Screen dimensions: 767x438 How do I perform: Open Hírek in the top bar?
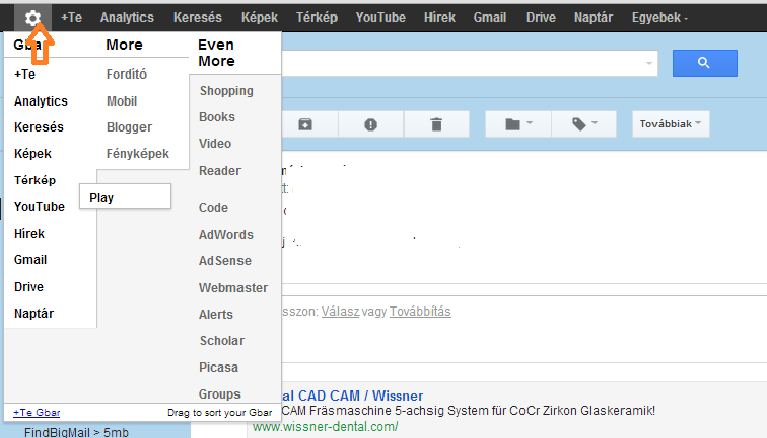coord(440,18)
